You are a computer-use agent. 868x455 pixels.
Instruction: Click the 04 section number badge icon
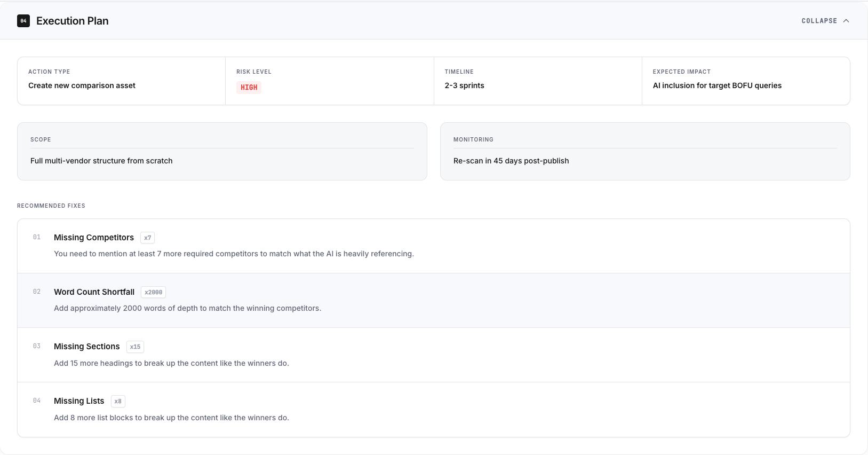[x=23, y=21]
